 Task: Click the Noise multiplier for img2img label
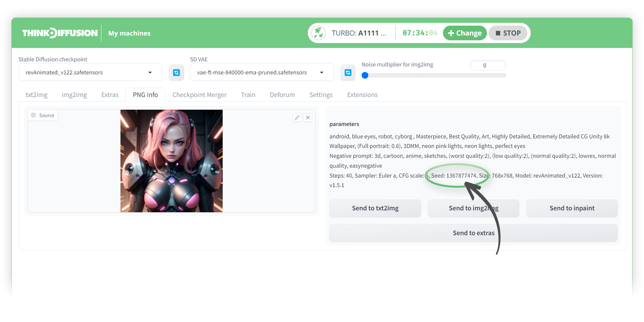click(x=397, y=64)
